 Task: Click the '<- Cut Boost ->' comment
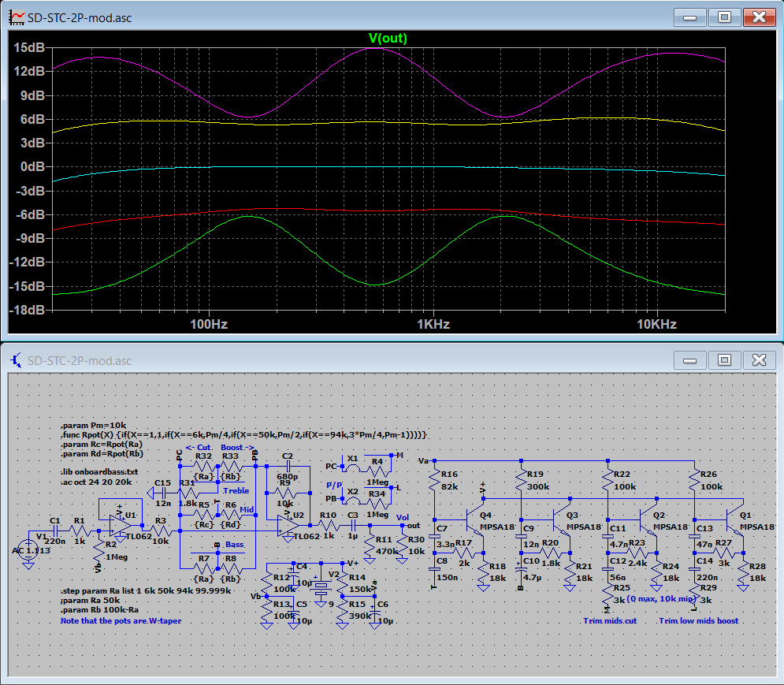pyautogui.click(x=220, y=447)
